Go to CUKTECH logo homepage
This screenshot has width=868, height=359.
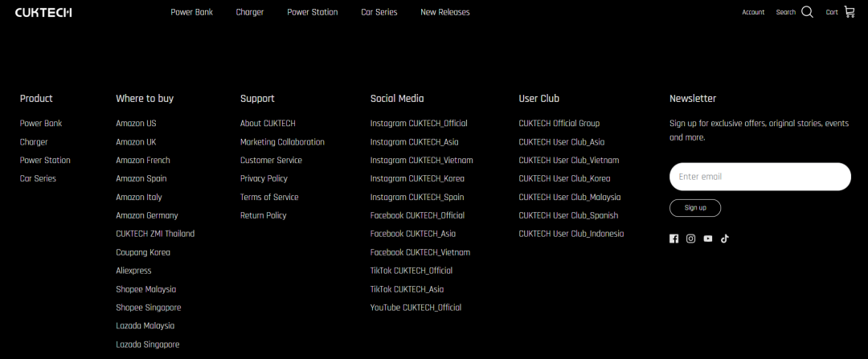[43, 12]
